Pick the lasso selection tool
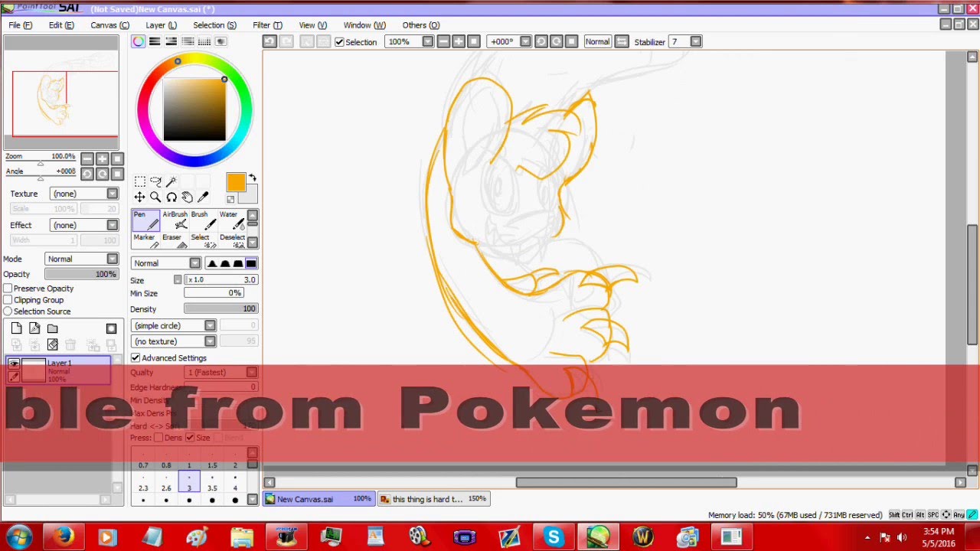This screenshot has width=980, height=551. tap(156, 181)
